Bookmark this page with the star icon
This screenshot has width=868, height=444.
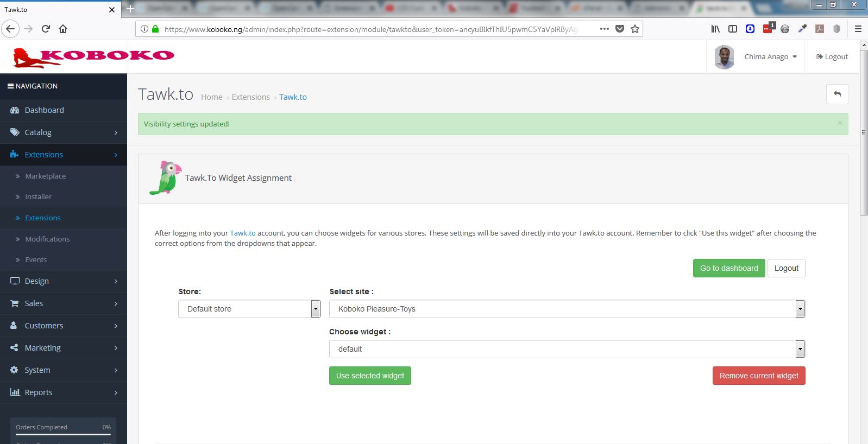(x=635, y=29)
